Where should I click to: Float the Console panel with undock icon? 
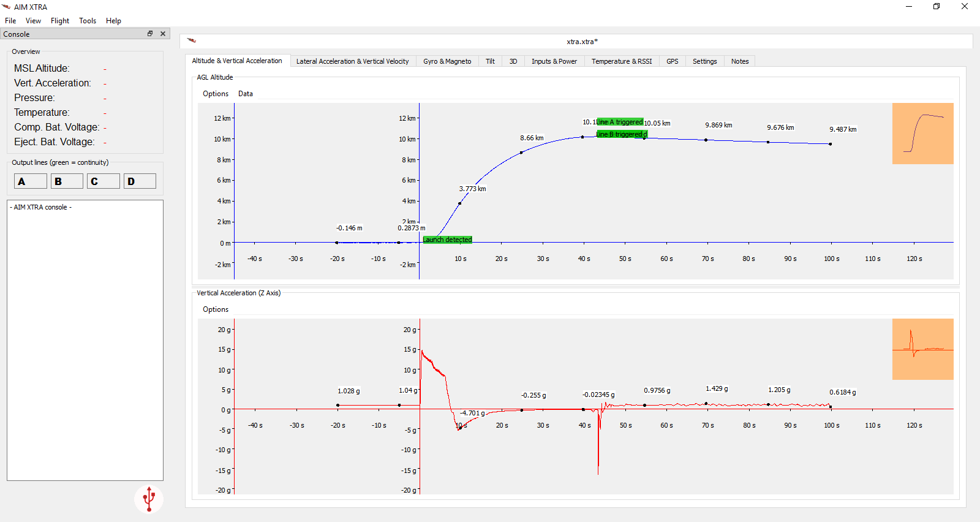(150, 34)
